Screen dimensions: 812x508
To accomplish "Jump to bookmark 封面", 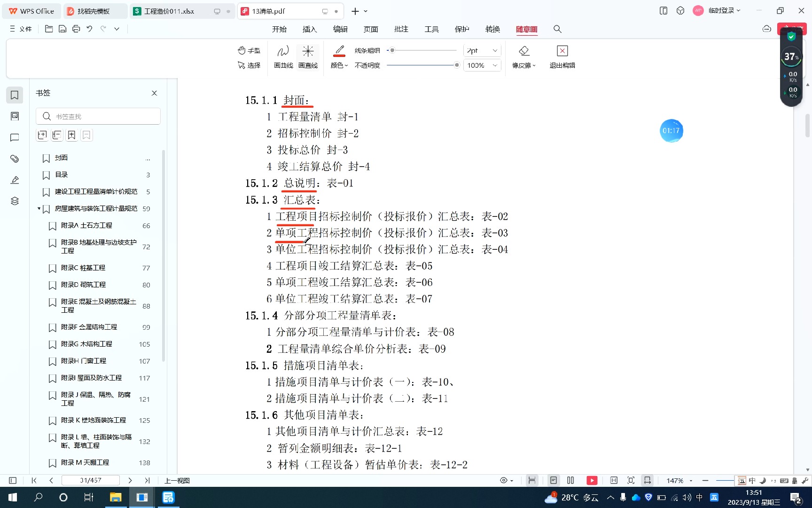I will 61,158.
